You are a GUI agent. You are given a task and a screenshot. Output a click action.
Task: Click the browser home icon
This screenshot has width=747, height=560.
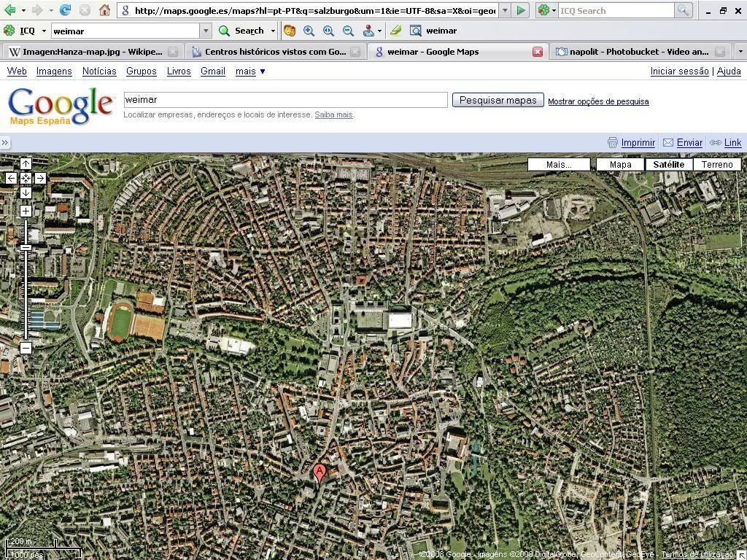pyautogui.click(x=104, y=10)
